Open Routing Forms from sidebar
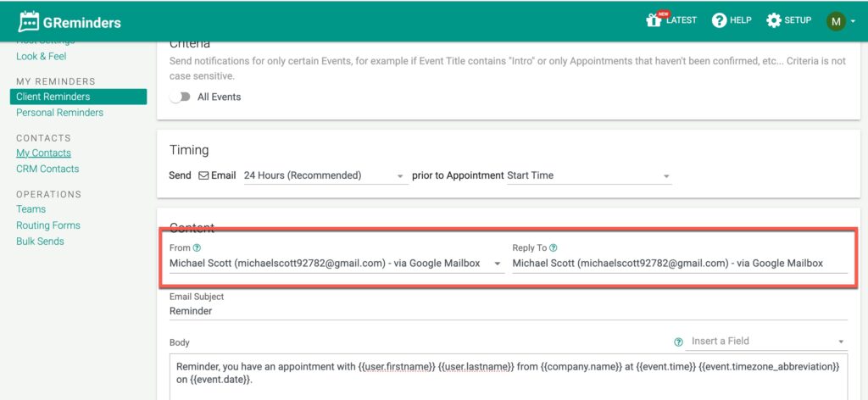Screen dimensions: 868x400 pos(48,225)
